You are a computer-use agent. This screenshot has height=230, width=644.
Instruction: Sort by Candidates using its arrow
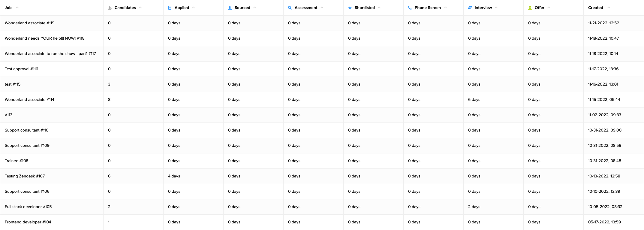[140, 8]
